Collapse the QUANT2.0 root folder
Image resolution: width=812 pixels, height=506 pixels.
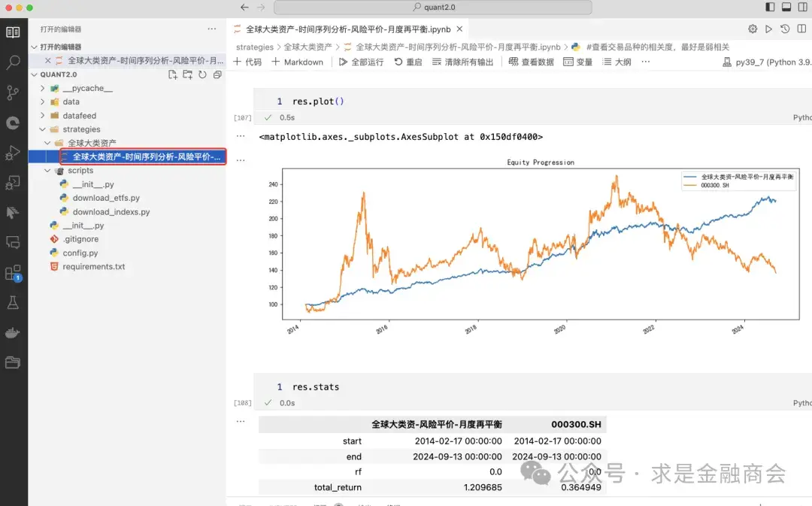[34, 74]
